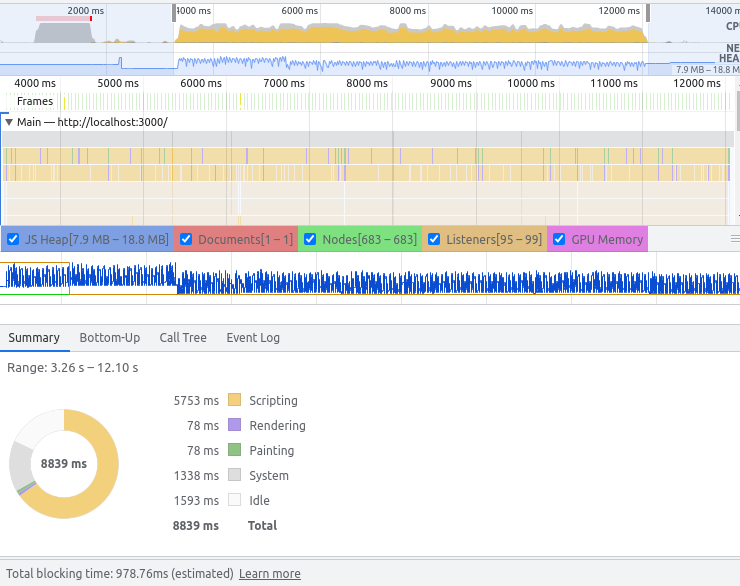Disable the Nodes counter checkbox
Viewport: 740px width, 586px height.
point(310,240)
